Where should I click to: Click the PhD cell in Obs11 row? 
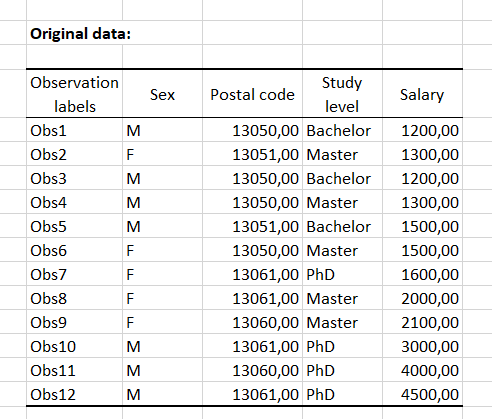click(x=342, y=370)
